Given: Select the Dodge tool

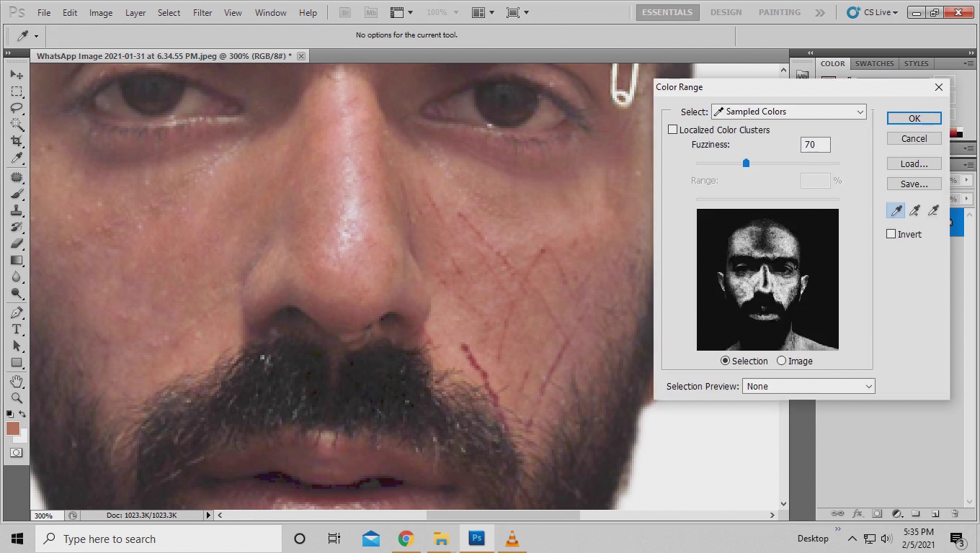Looking at the screenshot, I should coord(17,294).
